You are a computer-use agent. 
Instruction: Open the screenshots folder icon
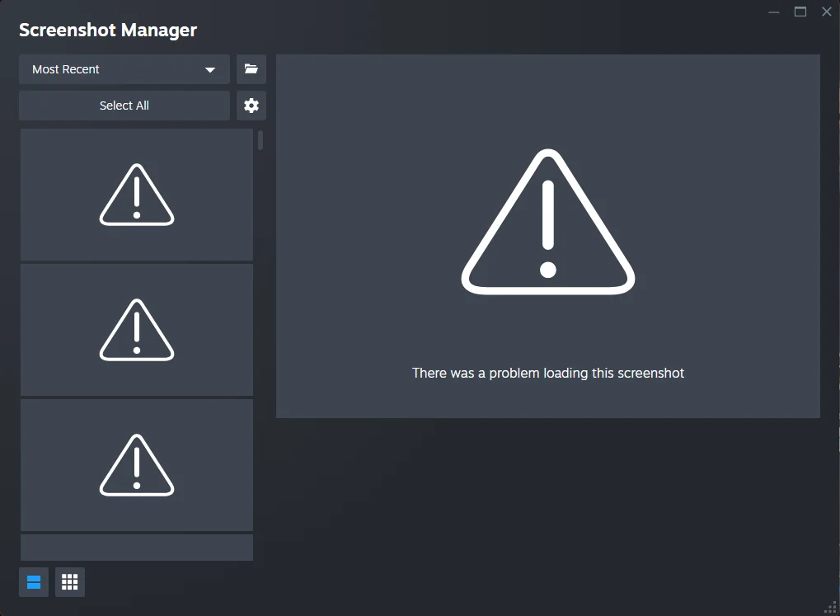click(251, 69)
